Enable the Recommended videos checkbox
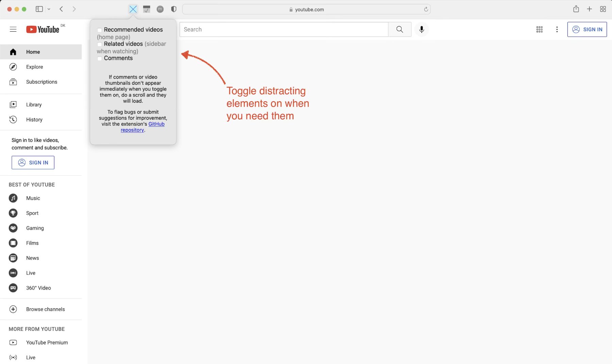 100,30
